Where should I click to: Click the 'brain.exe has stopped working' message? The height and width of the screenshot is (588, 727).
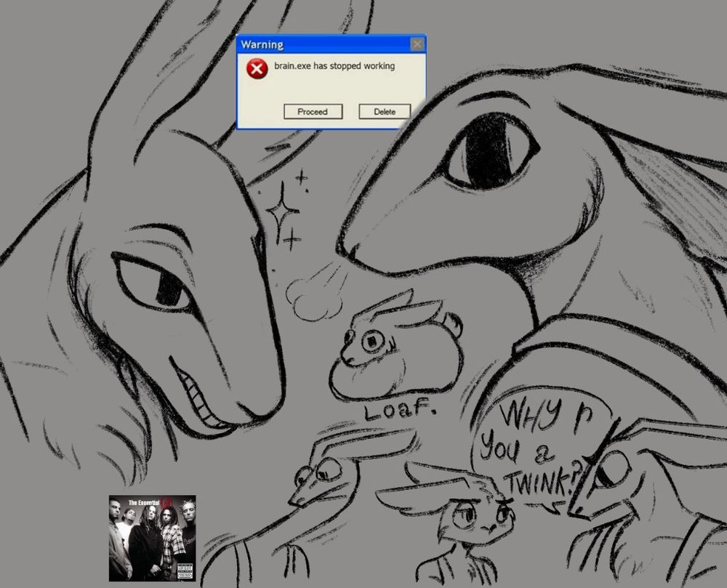[x=334, y=66]
